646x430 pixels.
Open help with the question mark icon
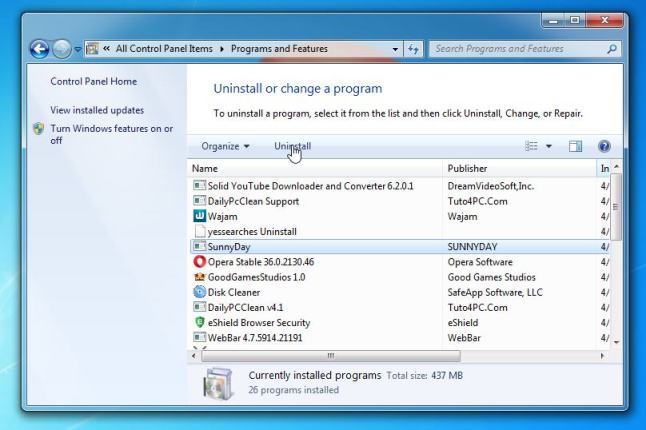coord(604,146)
